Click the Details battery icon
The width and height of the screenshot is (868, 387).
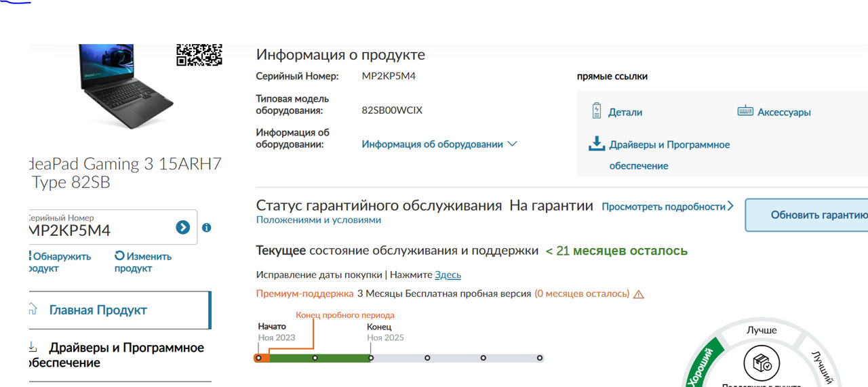coord(597,111)
